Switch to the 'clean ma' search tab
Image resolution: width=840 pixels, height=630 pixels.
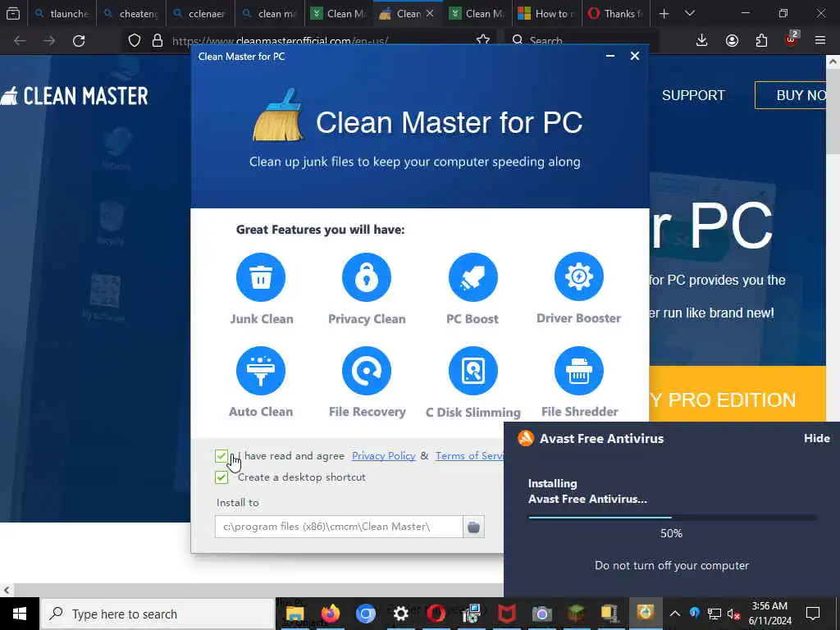pos(269,13)
